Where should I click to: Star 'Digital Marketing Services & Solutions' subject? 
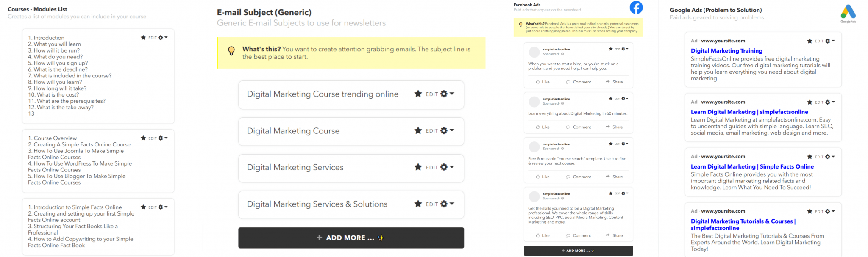tap(418, 204)
